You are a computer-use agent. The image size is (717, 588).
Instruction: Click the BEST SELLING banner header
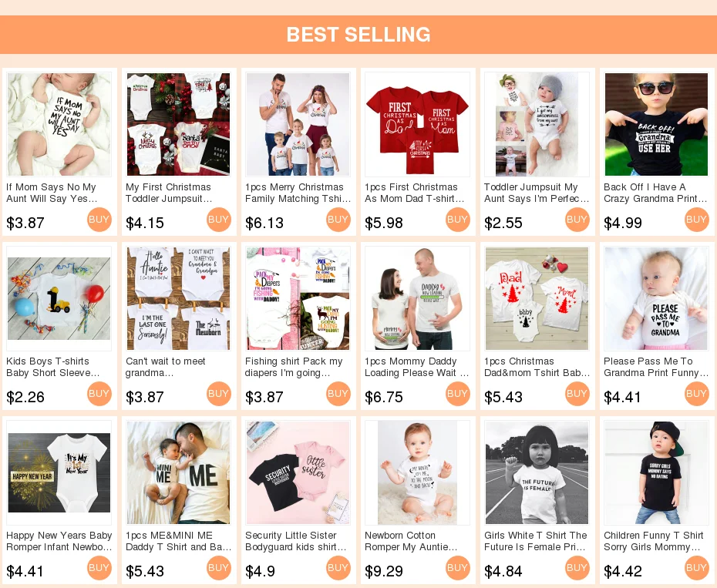tap(358, 35)
